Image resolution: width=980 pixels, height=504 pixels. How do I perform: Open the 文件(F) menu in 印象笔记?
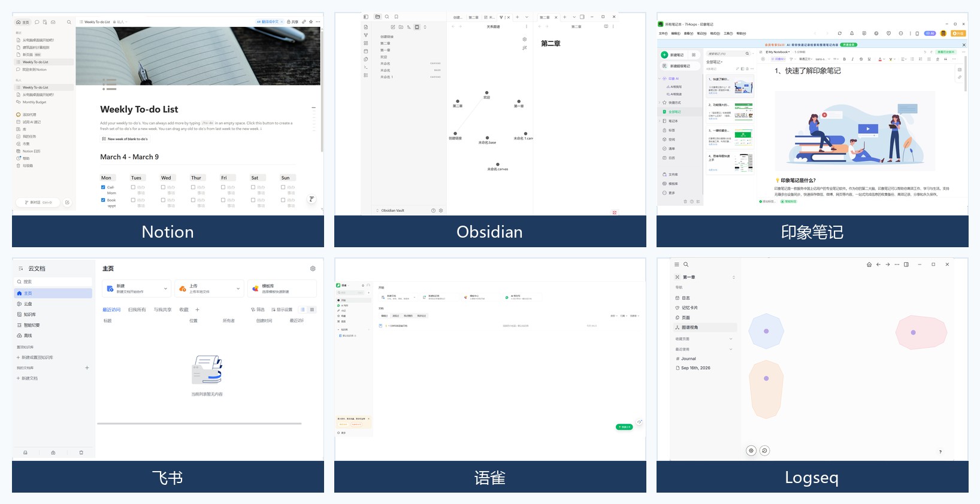pos(663,34)
